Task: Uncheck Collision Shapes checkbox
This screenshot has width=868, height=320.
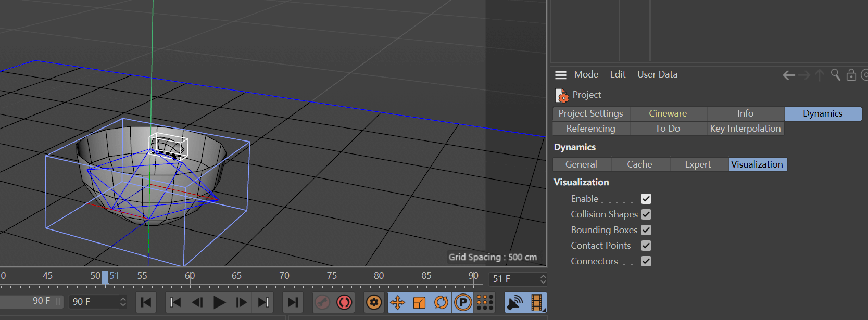Action: tap(646, 214)
